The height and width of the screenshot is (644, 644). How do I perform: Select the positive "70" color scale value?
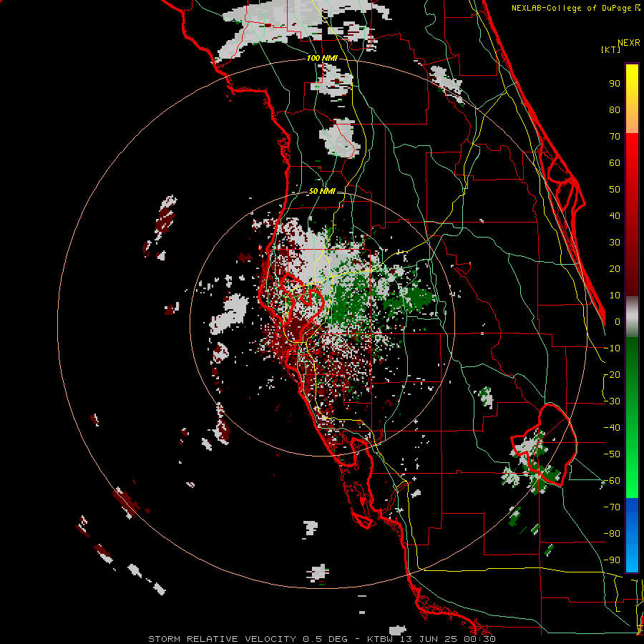[615, 137]
